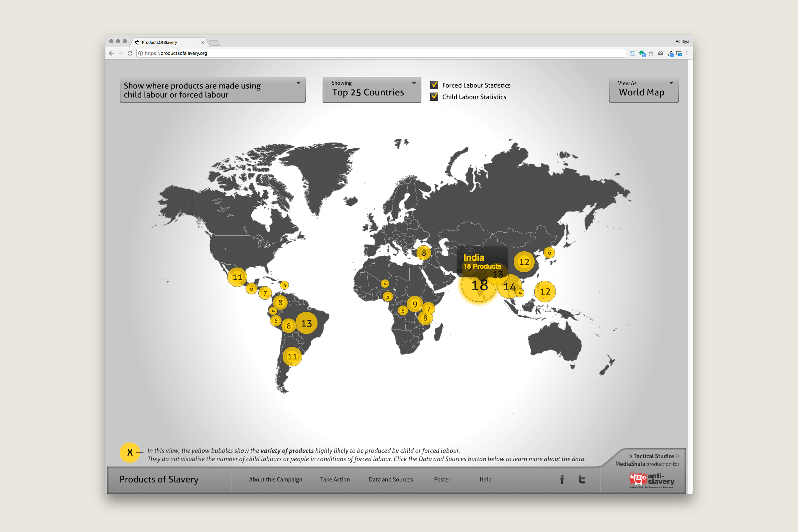Visit MediaShala credit link
The image size is (798, 532).
(630, 464)
